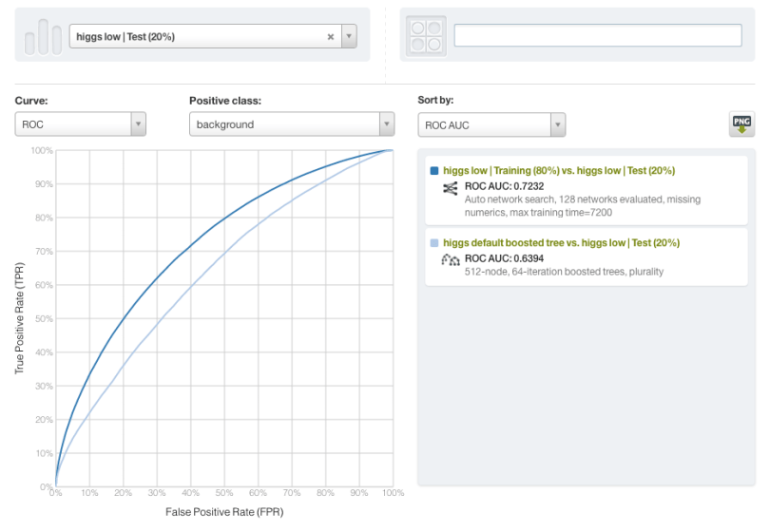Click the 512-node boosted trees description text
Viewport: 770px width, 532px height.
564,272
